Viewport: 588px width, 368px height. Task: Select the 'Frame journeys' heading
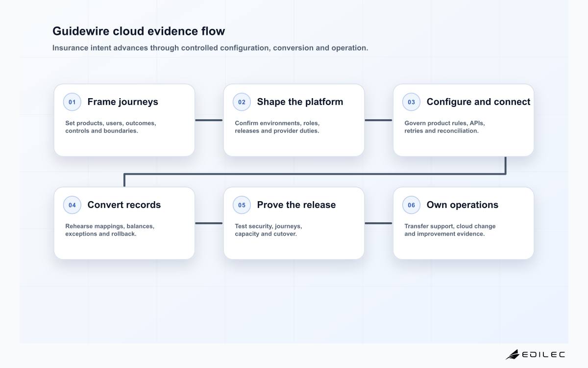122,102
